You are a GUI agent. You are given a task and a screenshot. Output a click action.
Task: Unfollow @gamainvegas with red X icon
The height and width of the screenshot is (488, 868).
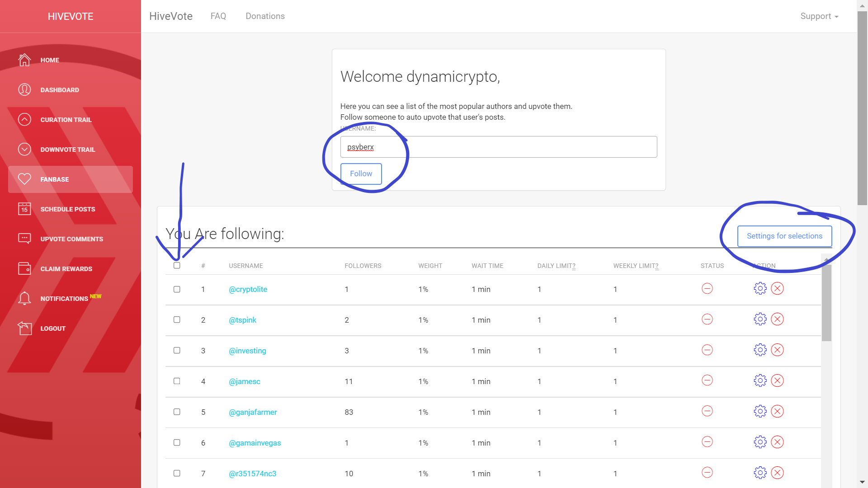pos(777,442)
